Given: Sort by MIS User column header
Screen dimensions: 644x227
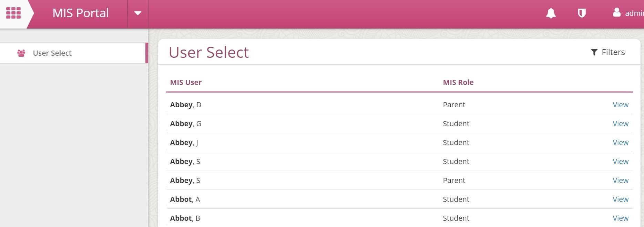Looking at the screenshot, I should click(x=186, y=82).
